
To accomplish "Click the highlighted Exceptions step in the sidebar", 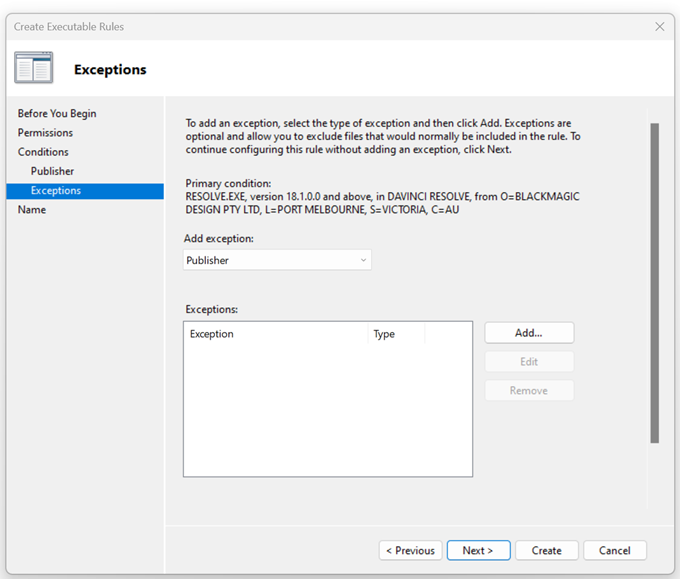I will [56, 191].
